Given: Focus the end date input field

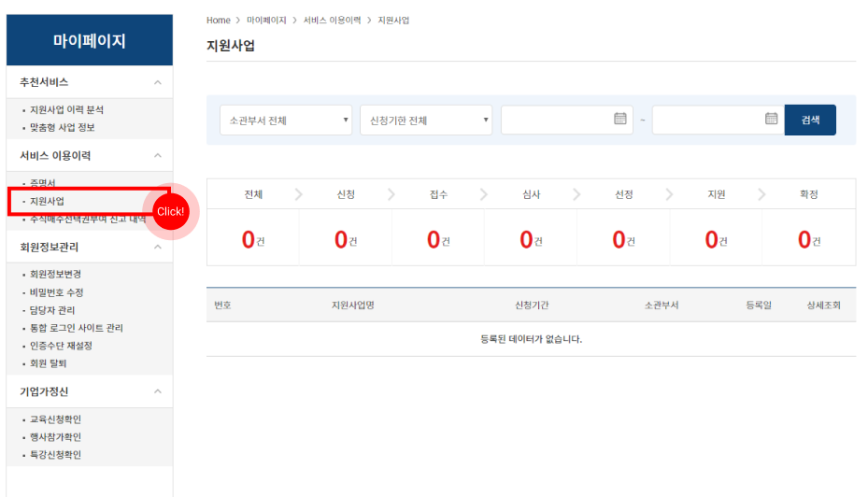Looking at the screenshot, I should [x=718, y=121].
